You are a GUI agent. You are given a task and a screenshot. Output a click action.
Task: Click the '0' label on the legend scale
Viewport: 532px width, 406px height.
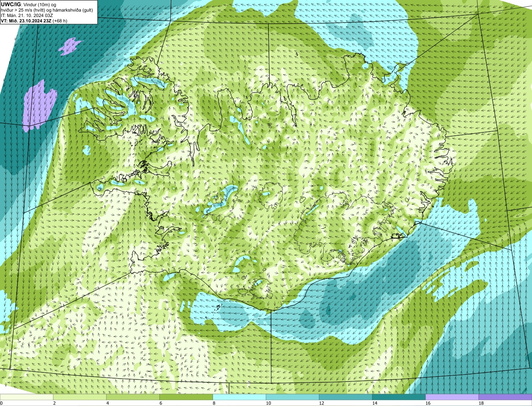click(x=1, y=403)
